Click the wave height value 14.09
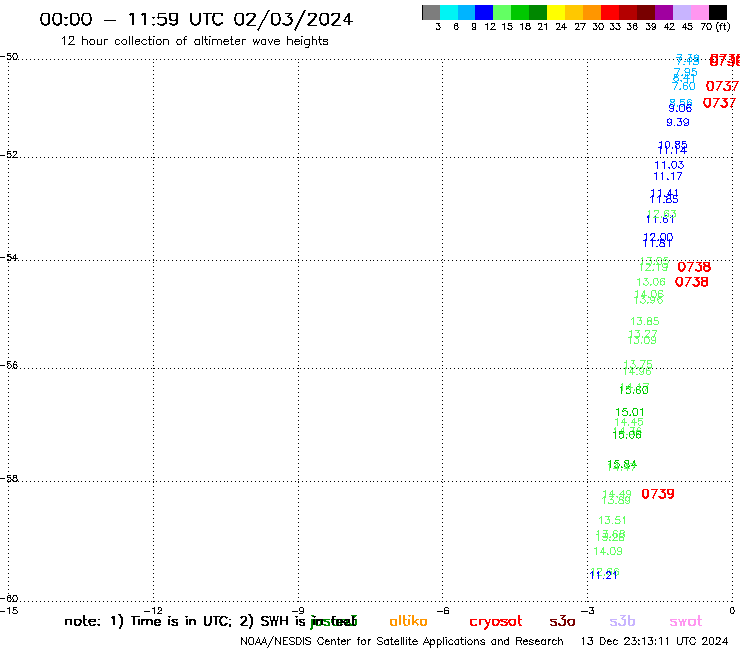 [x=608, y=551]
